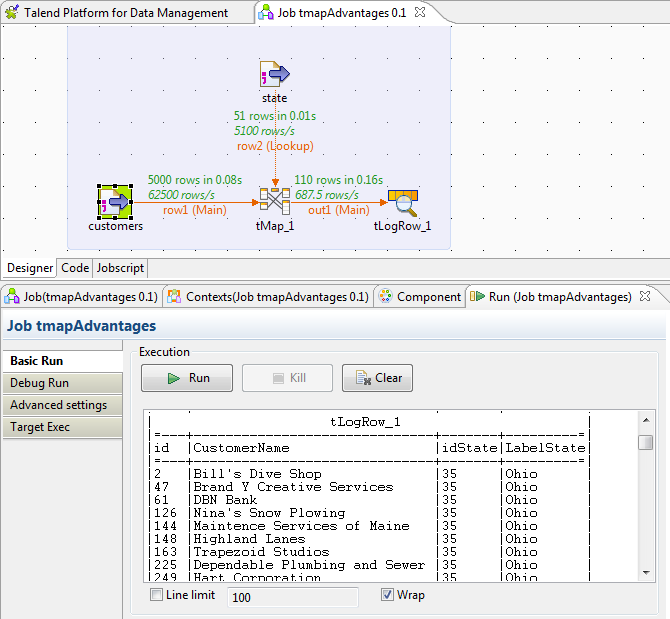Screen dimensions: 670x619
Task: Click the CustomerName column header in console
Action: 241,448
